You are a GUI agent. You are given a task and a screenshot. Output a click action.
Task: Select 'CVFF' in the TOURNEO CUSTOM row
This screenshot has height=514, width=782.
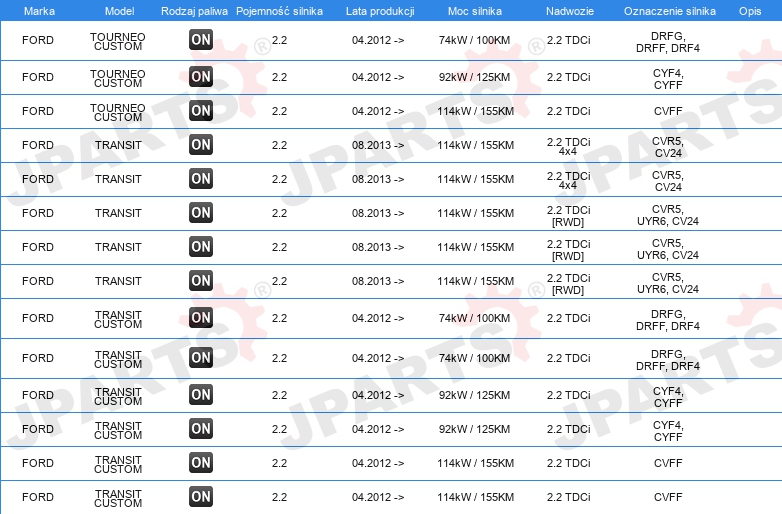[668, 111]
